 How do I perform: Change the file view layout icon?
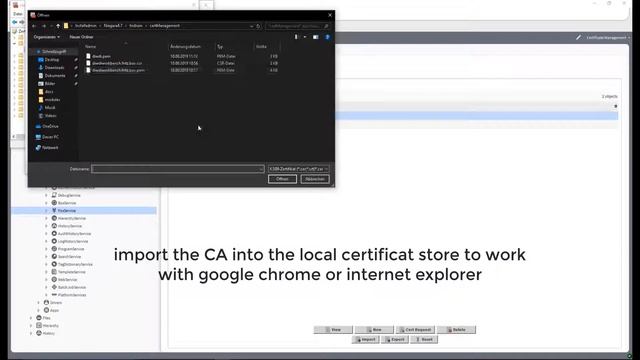[296, 37]
